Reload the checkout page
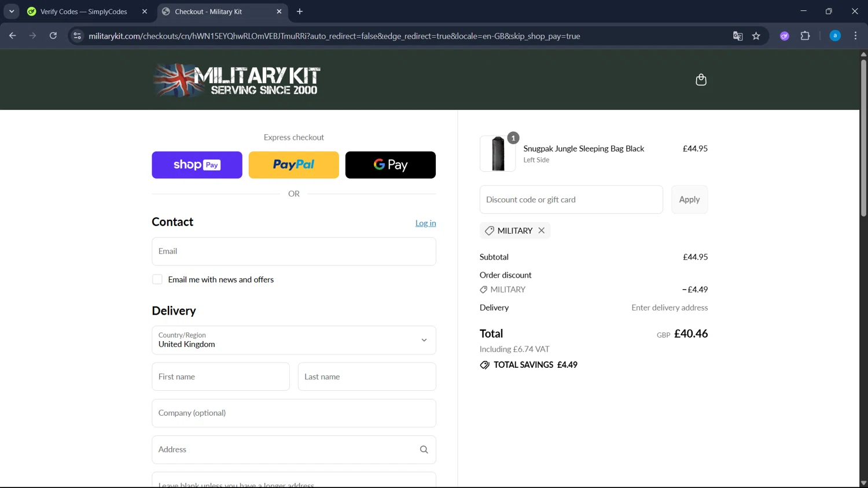This screenshot has height=488, width=868. click(53, 36)
